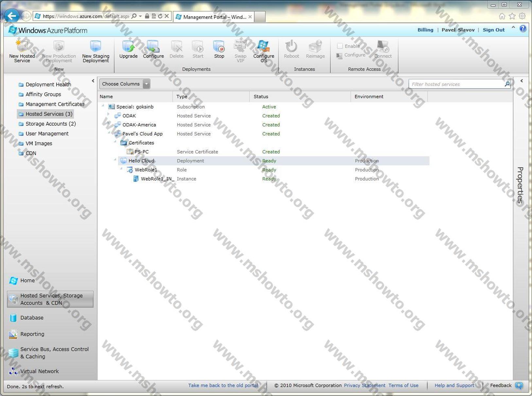Viewport: 532px width, 396px height.
Task: Collapse Pavel's Cloud App node
Action: (x=109, y=133)
